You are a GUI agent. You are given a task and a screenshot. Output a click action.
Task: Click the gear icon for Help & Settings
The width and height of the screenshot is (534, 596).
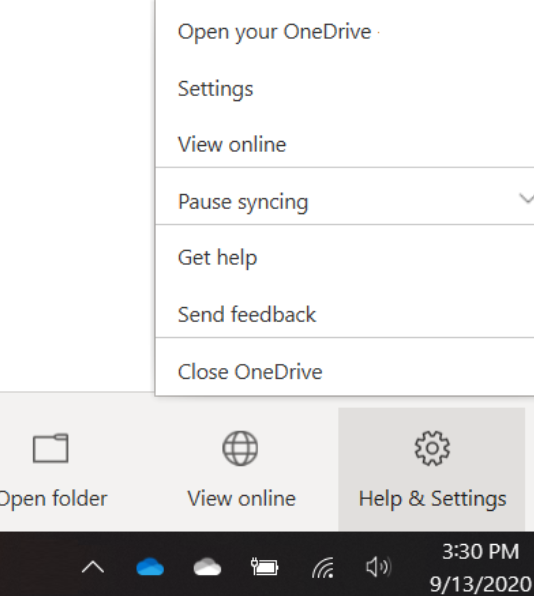click(x=432, y=448)
